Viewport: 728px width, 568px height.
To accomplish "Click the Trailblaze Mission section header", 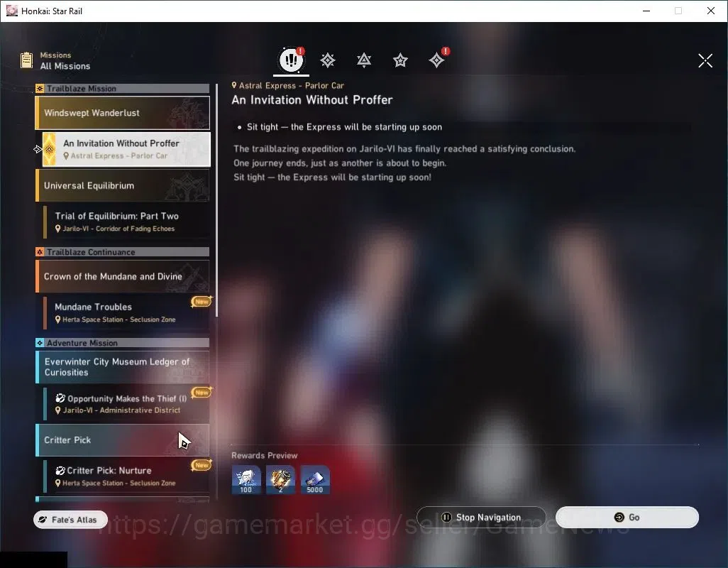I will (x=123, y=88).
